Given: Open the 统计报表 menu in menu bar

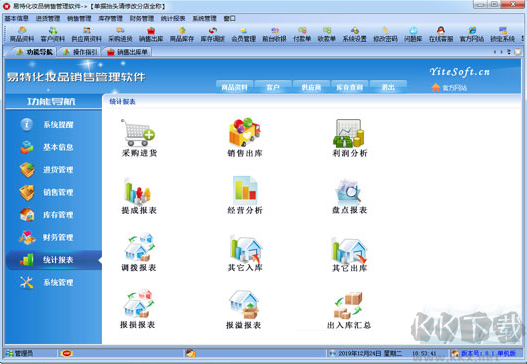Looking at the screenshot, I should tap(173, 18).
